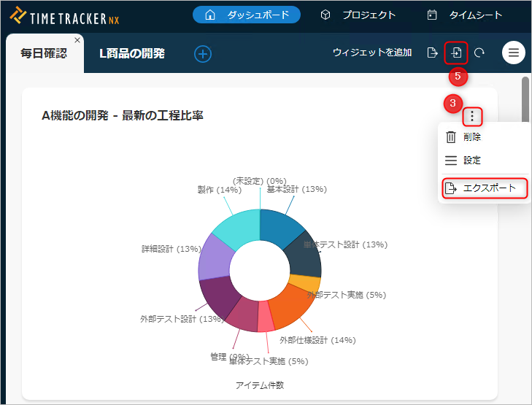532x405 pixels.
Task: Select 削除 to delete the widget
Action: coord(471,136)
